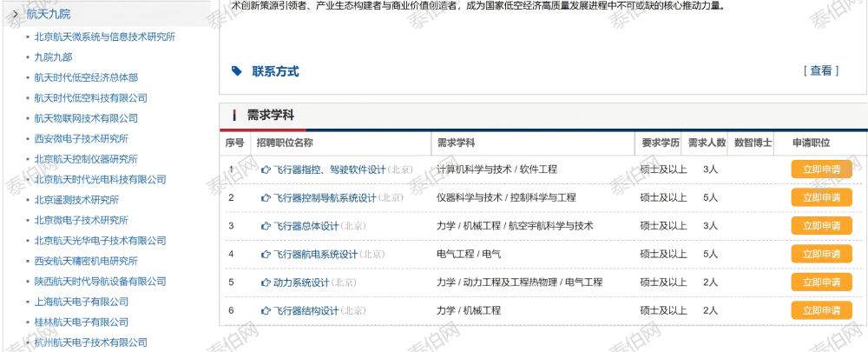Image resolution: width=868 pixels, height=352 pixels.
Task: Select 上海航天电子有限公司 in sidebar
Action: [x=81, y=302]
